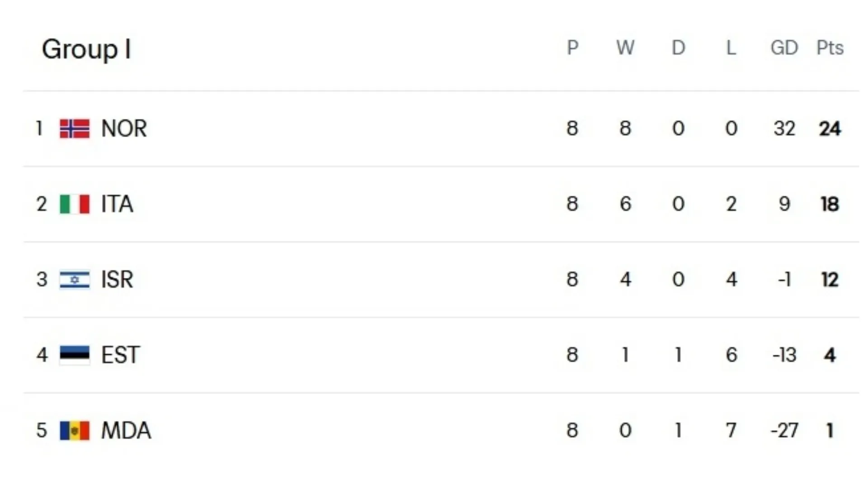Click the D column header
The width and height of the screenshot is (868, 488).
[x=678, y=48]
